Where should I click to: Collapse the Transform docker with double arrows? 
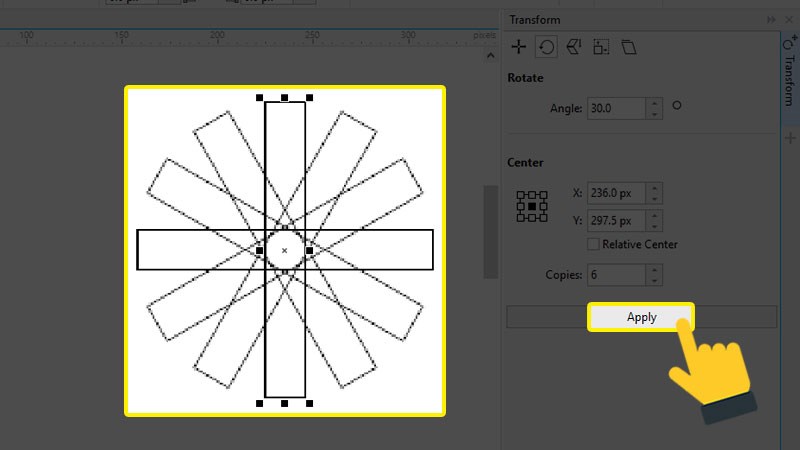(x=771, y=19)
